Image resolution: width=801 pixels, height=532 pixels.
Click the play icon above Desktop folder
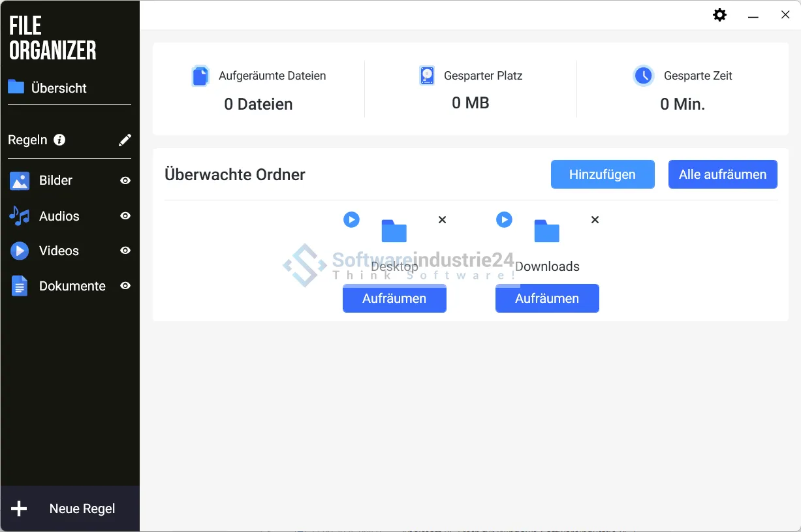click(x=351, y=219)
